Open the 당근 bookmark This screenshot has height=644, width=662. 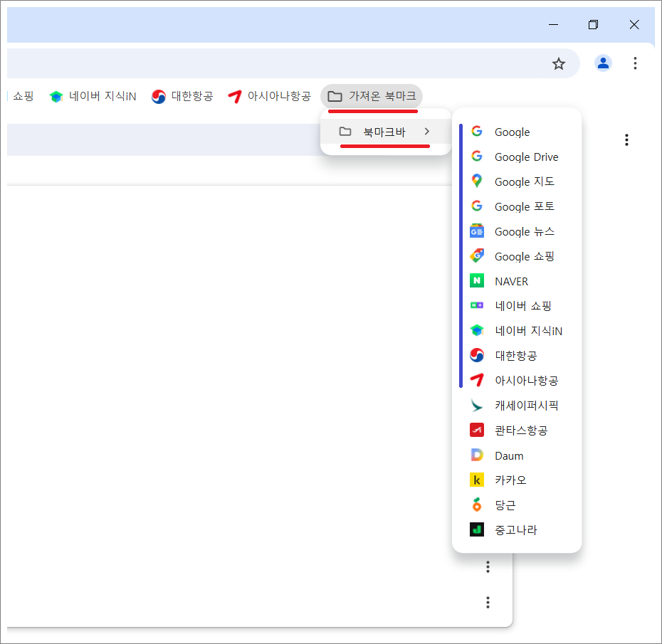(517, 505)
